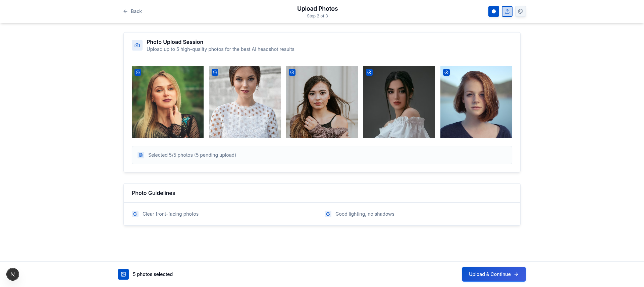The width and height of the screenshot is (644, 287).
Task: Uncheck the white lace top photo checkbox
Action: tap(215, 72)
